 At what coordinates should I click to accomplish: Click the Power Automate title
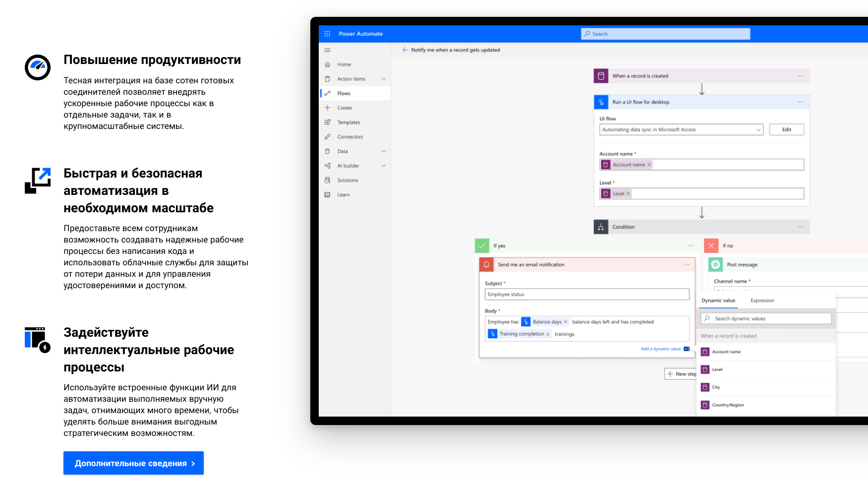point(361,34)
